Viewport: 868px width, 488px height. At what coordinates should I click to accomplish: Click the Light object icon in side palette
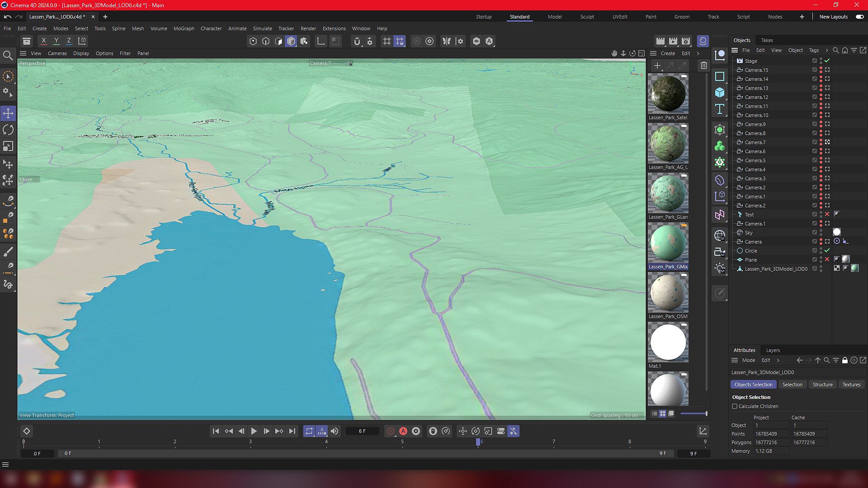point(720,268)
